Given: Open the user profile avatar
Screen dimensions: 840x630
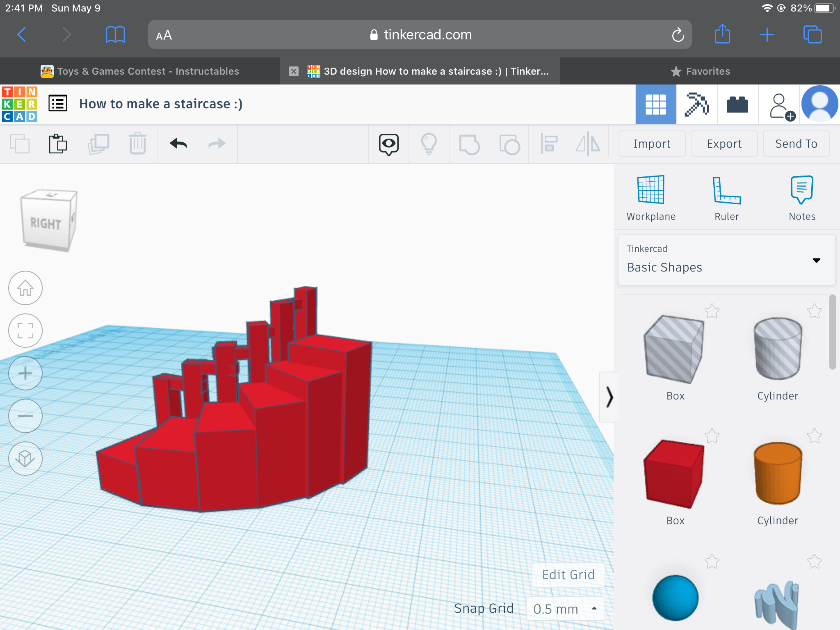Looking at the screenshot, I should click(x=819, y=104).
